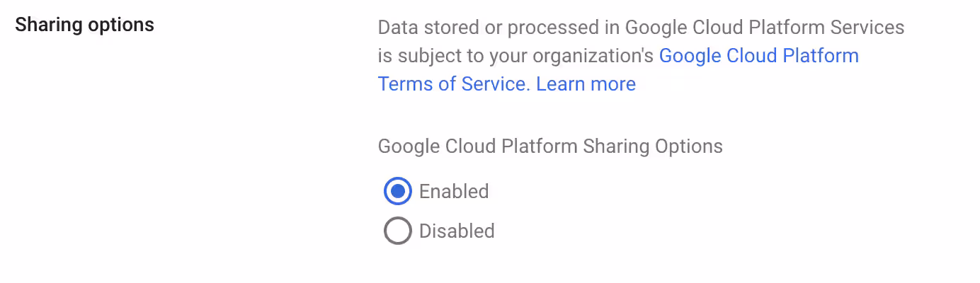
Task: Click the "Disabled" option label
Action: tap(457, 231)
